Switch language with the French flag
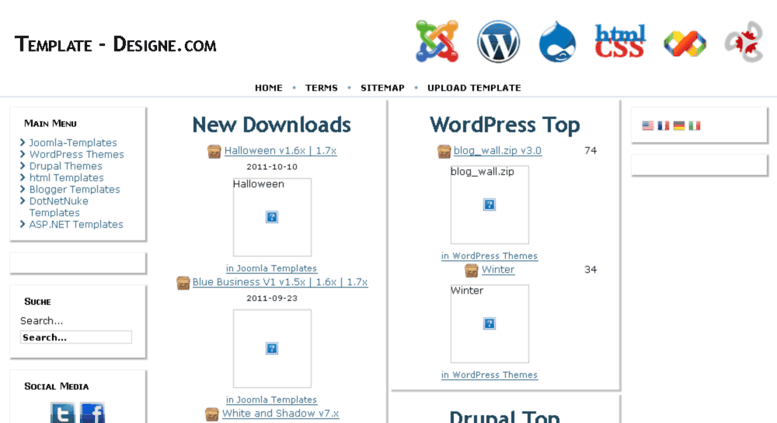Viewport: 777px width, 423px height. pos(664,126)
